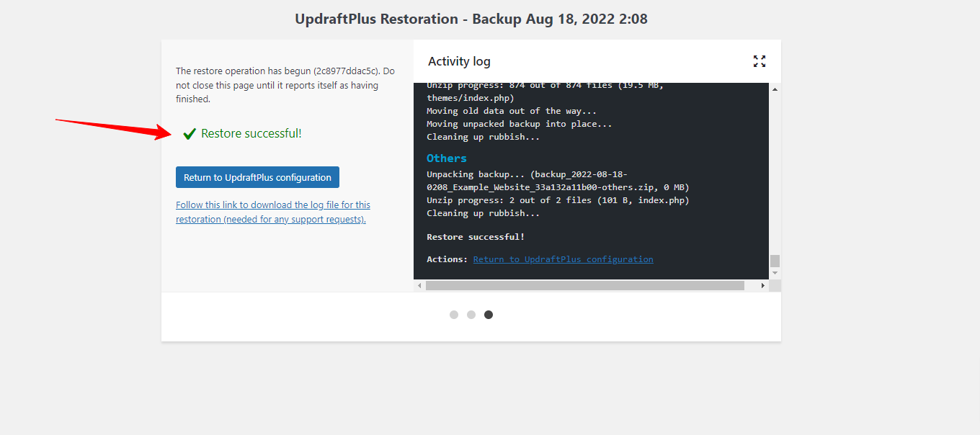Click the vertical scrollbar thumb in the log
The image size is (980, 435).
pyautogui.click(x=775, y=261)
